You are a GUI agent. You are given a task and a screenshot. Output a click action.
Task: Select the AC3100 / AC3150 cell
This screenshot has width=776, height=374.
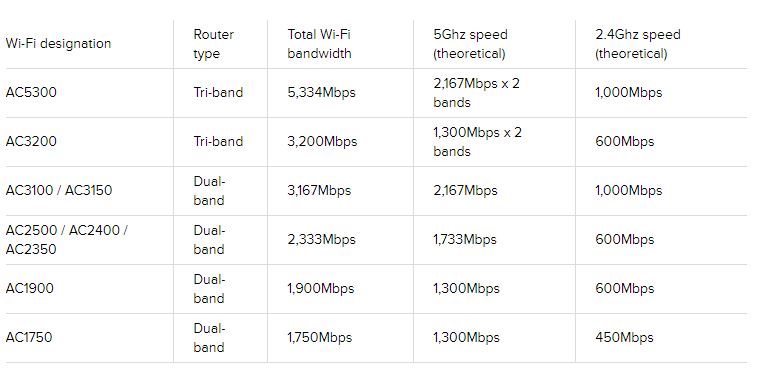(59, 190)
